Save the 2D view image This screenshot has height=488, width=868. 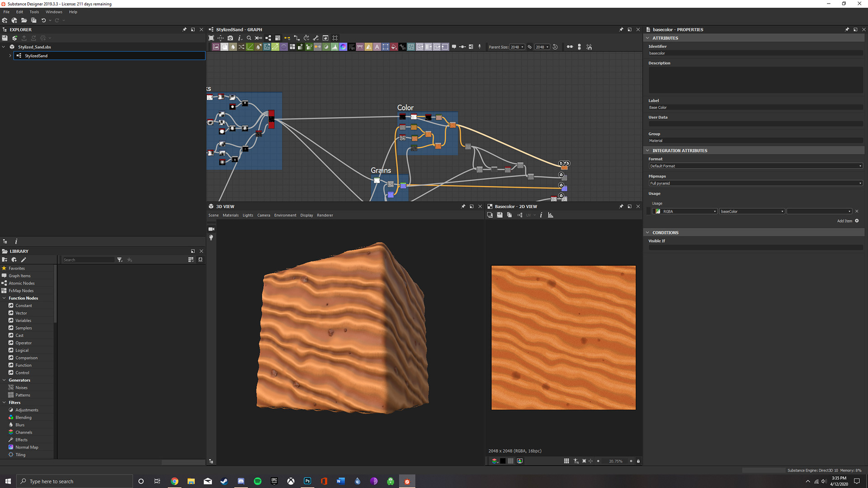[x=500, y=215]
